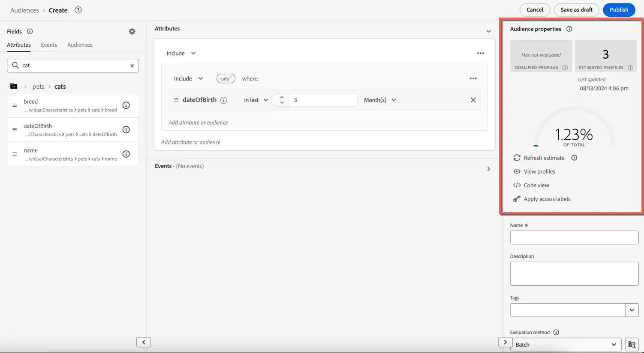Collapse the Attributes section

point(488,31)
